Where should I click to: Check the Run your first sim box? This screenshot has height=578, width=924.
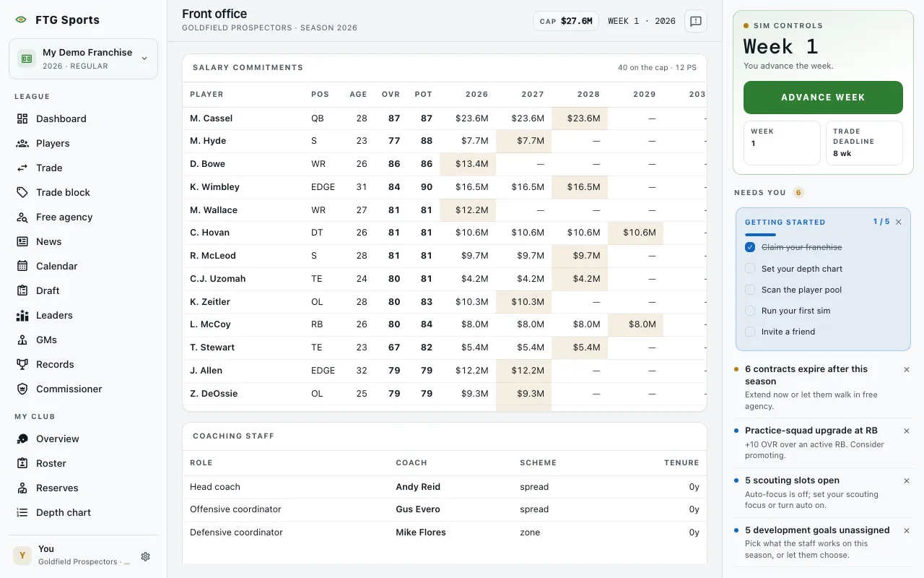click(x=750, y=311)
